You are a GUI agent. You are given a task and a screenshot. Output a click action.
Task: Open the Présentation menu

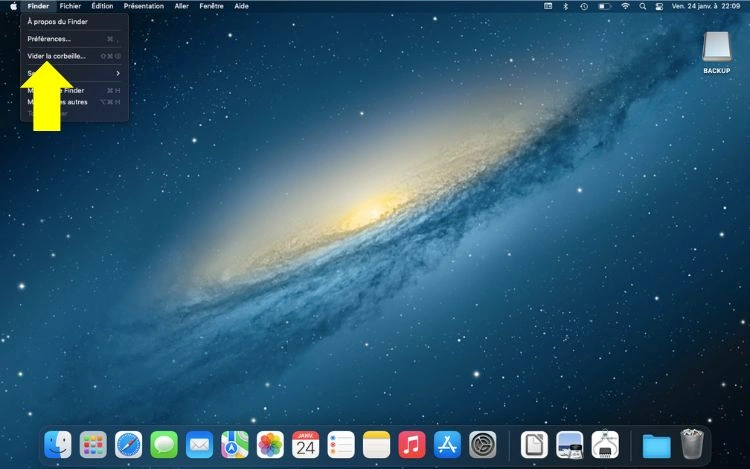(143, 6)
